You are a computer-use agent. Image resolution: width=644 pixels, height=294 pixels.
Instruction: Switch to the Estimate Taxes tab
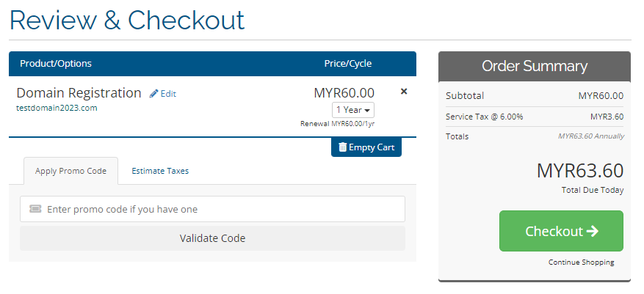pyautogui.click(x=160, y=171)
